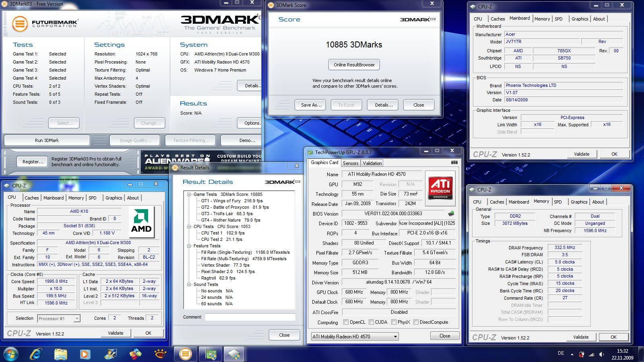
Task: Switch to CPU-Z via its taskbar button
Action: (234, 354)
